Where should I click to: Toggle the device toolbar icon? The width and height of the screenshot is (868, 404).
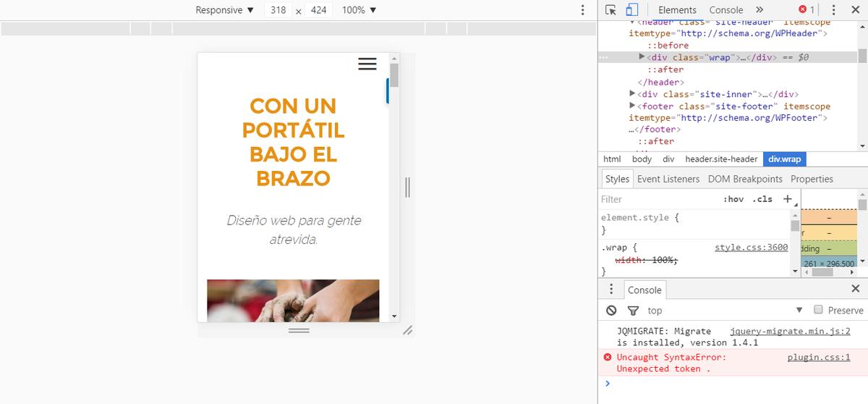click(631, 10)
